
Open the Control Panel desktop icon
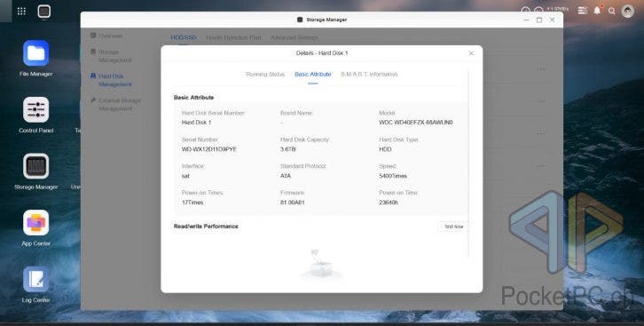tap(35, 110)
